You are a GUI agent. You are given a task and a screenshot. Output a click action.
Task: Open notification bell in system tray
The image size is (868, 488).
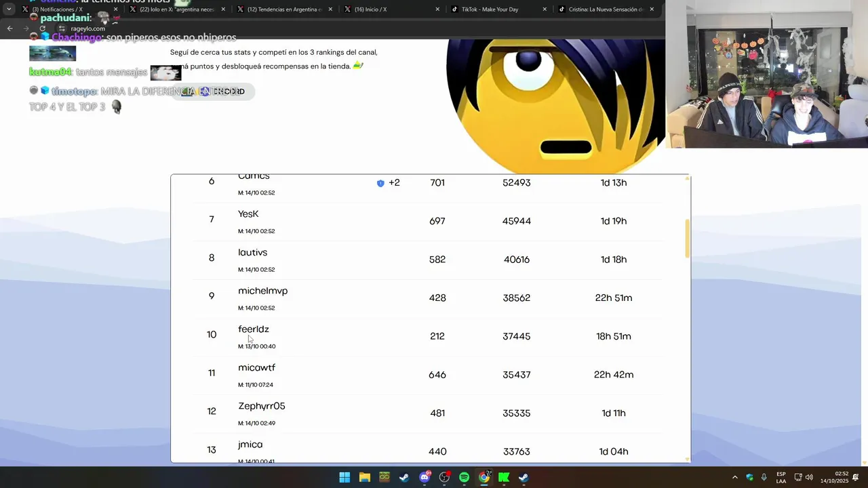tap(856, 477)
